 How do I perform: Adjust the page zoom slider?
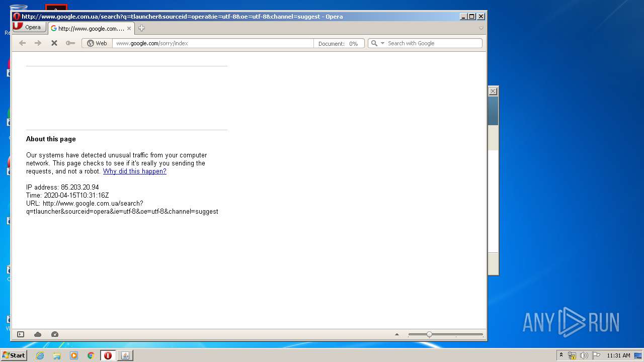[445, 334]
